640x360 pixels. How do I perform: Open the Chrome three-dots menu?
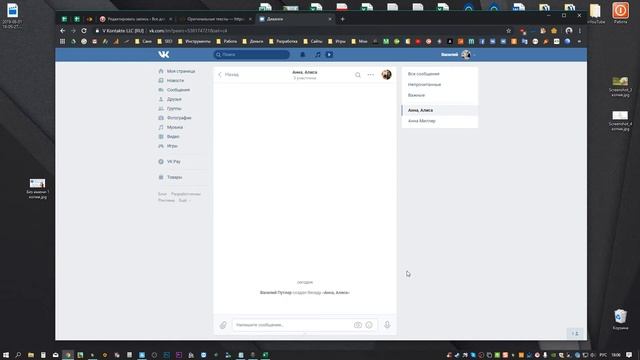tap(580, 31)
